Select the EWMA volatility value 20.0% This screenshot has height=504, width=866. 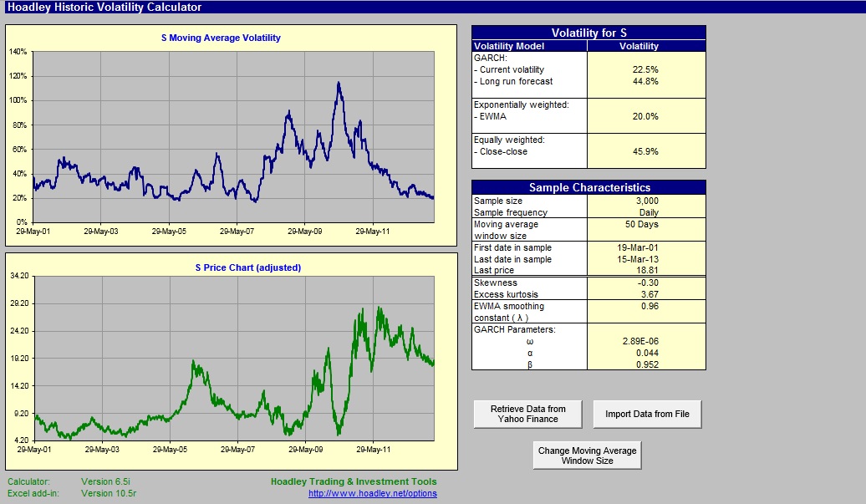(645, 116)
